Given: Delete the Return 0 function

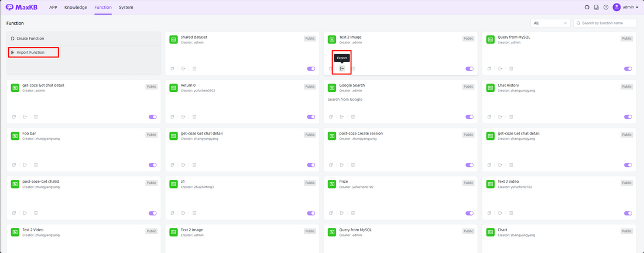Looking at the screenshot, I should click(194, 117).
